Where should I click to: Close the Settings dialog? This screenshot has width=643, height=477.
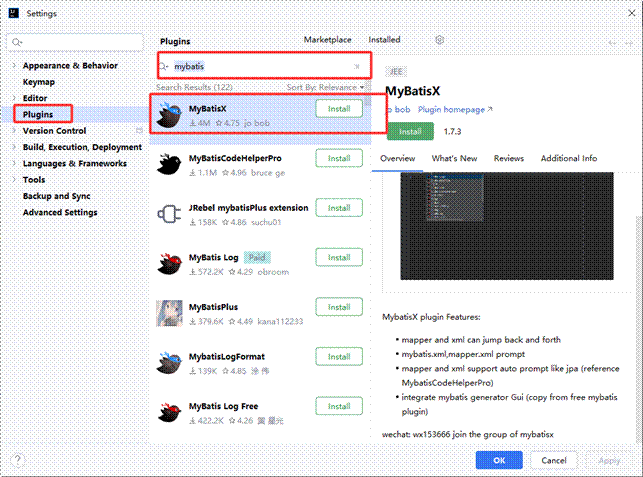632,13
